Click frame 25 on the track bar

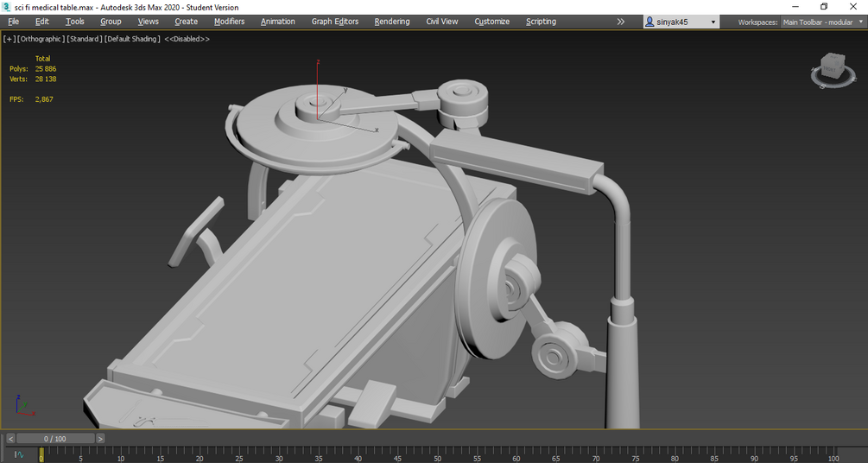(239, 455)
